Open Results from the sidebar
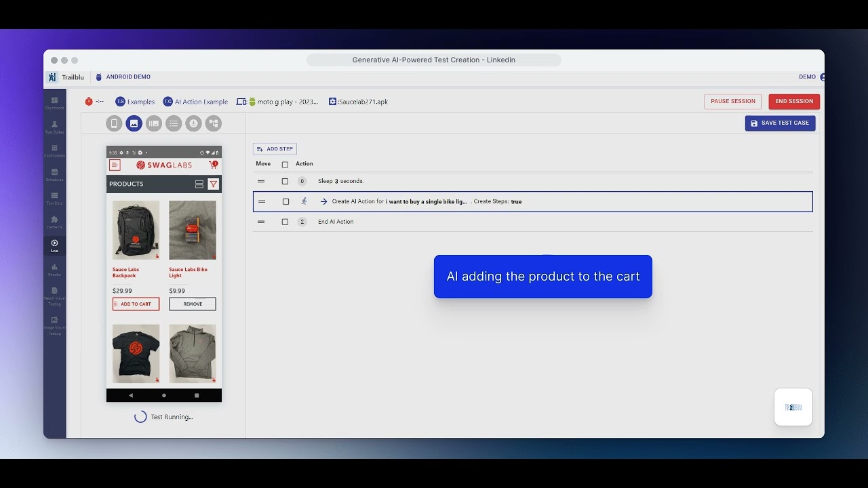This screenshot has width=868, height=488. (x=54, y=270)
